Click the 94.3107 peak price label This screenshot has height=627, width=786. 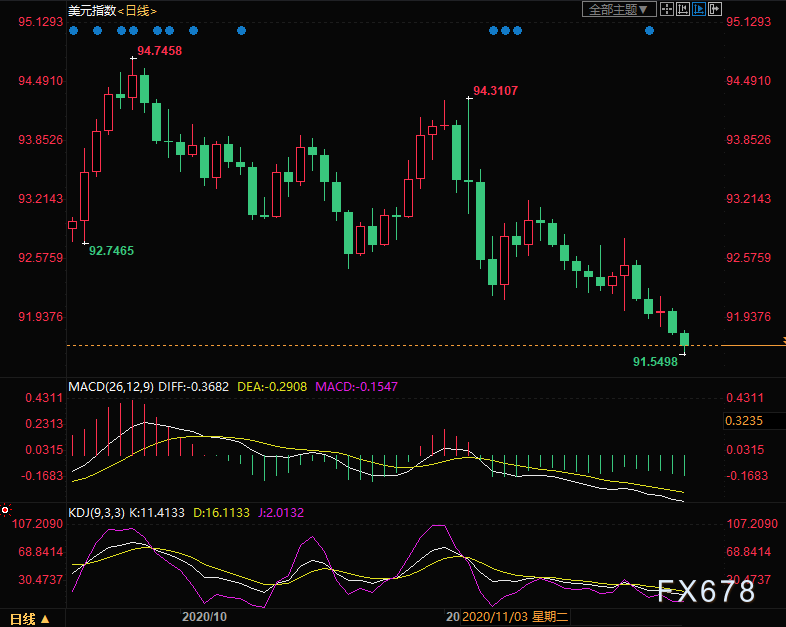tap(495, 91)
